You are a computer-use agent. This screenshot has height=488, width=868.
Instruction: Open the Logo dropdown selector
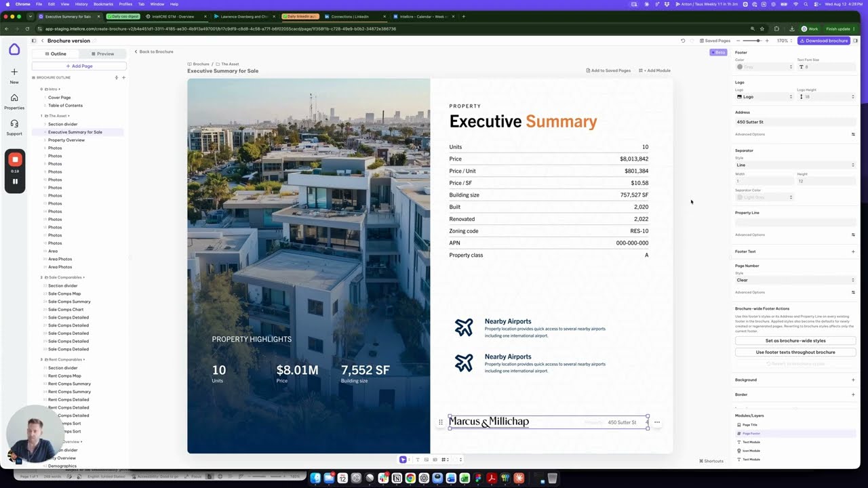point(764,97)
